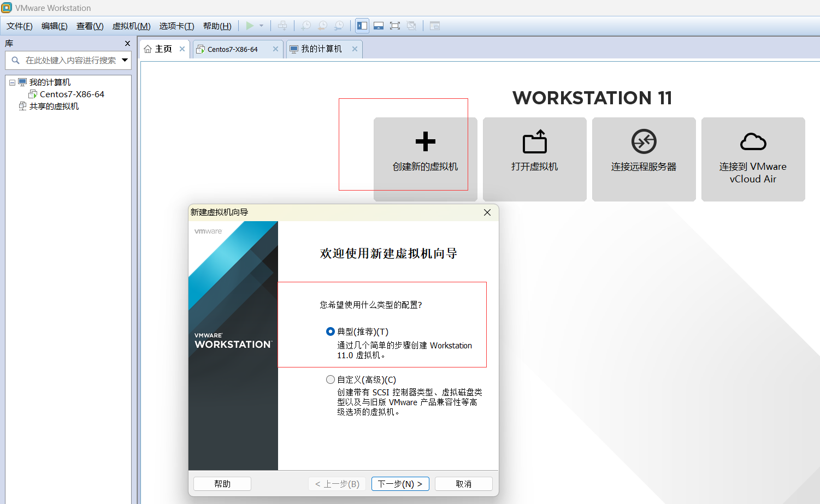Click the console view toolbar icon
This screenshot has width=820, height=504.
435,26
